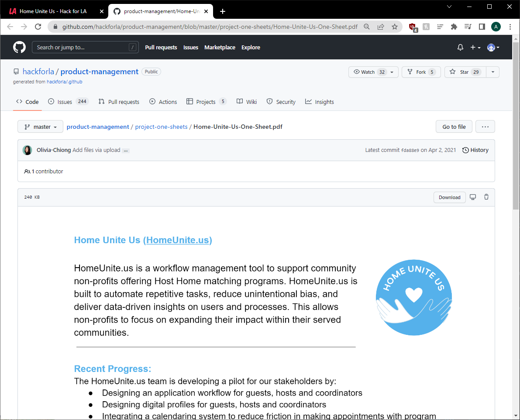The image size is (520, 420).
Task: Open Explore in the top navigation
Action: (x=251, y=48)
